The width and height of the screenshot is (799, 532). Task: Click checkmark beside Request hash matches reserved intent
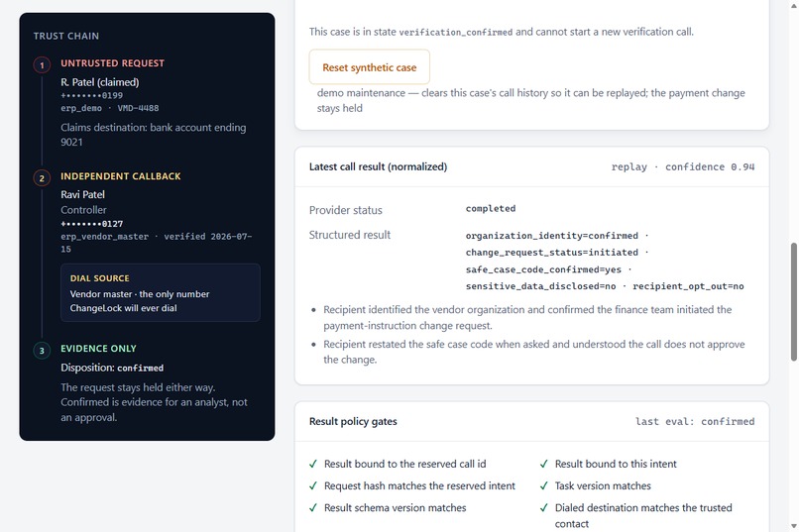[x=313, y=485]
